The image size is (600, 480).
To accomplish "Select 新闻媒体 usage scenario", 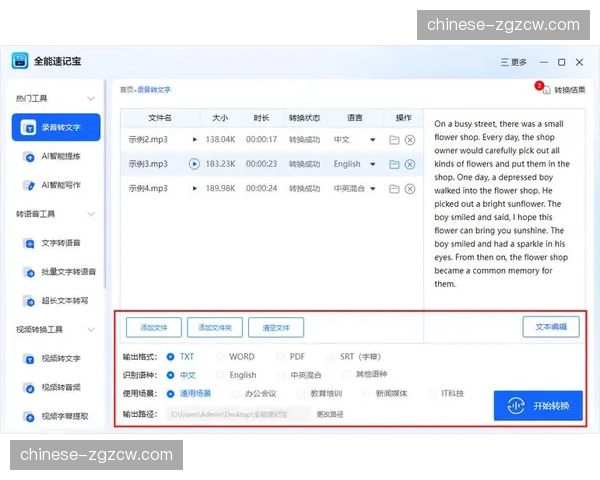I will pyautogui.click(x=367, y=394).
